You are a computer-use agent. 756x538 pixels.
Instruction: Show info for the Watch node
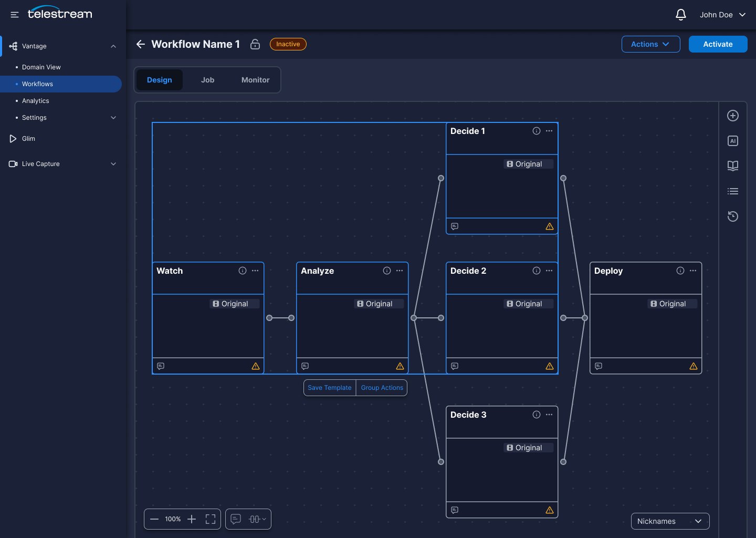[x=243, y=271]
